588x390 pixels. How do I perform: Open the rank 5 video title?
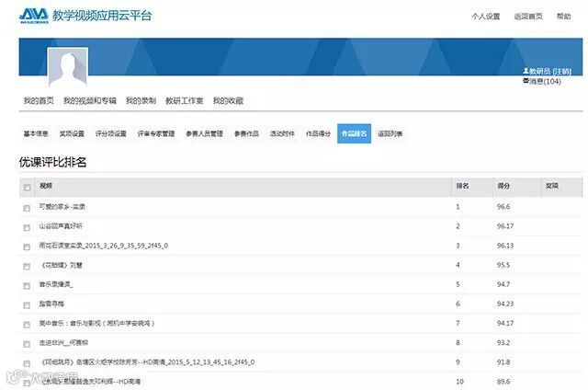pos(56,284)
